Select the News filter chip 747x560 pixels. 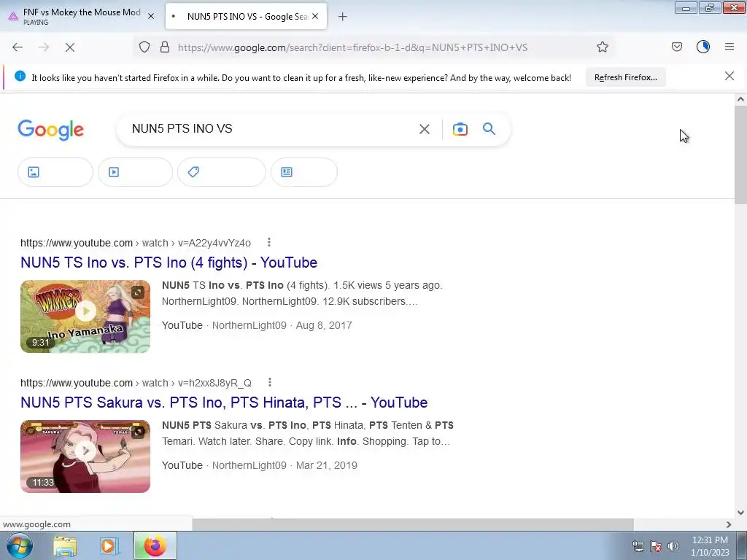pos(304,172)
